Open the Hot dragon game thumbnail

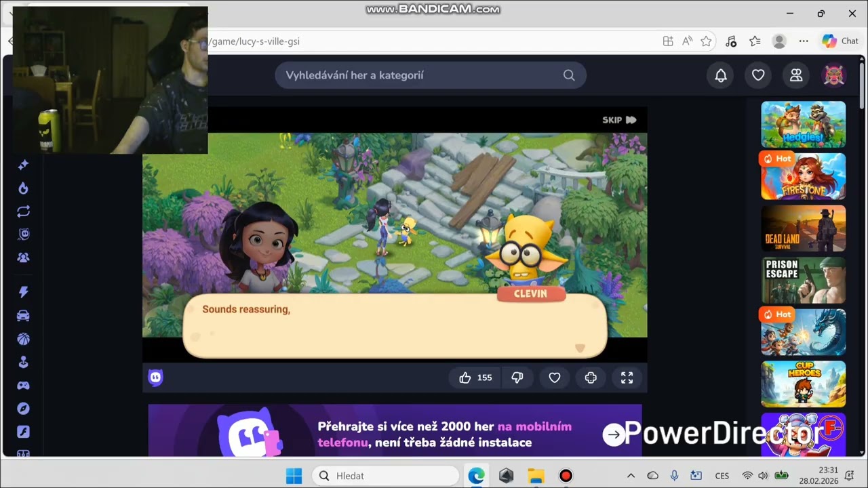tap(804, 332)
